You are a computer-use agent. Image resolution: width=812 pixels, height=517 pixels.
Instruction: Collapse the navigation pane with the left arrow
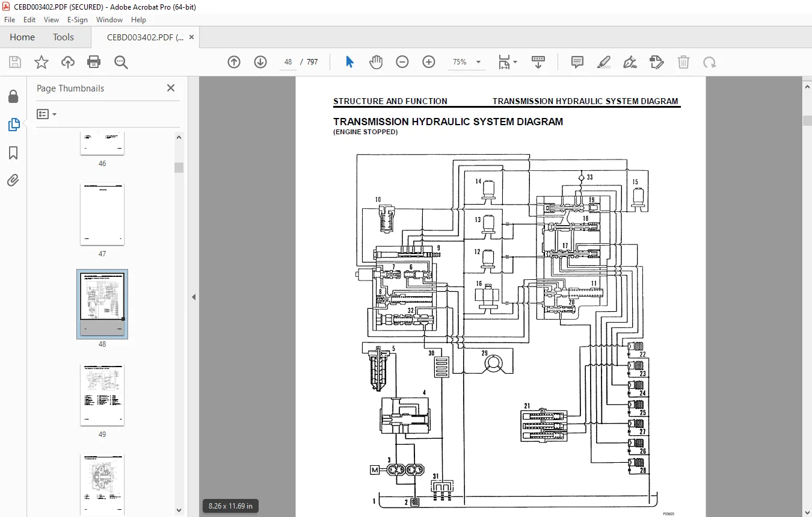(194, 297)
